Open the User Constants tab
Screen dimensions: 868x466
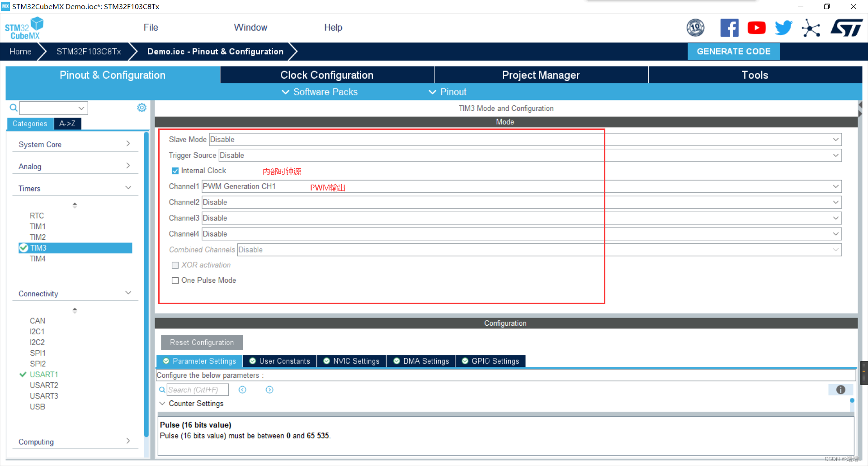pos(280,361)
